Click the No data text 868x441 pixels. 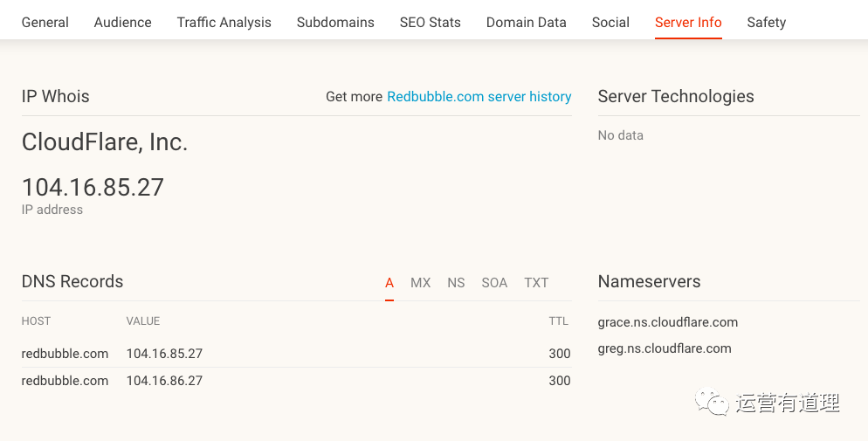(x=621, y=135)
